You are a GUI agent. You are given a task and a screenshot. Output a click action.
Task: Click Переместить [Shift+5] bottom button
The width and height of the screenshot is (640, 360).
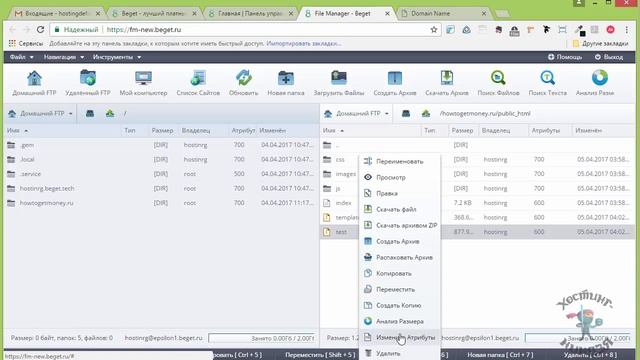[320, 355]
